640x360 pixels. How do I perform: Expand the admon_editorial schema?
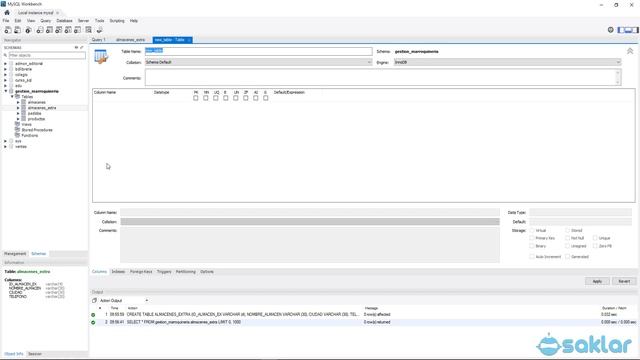pyautogui.click(x=5, y=64)
